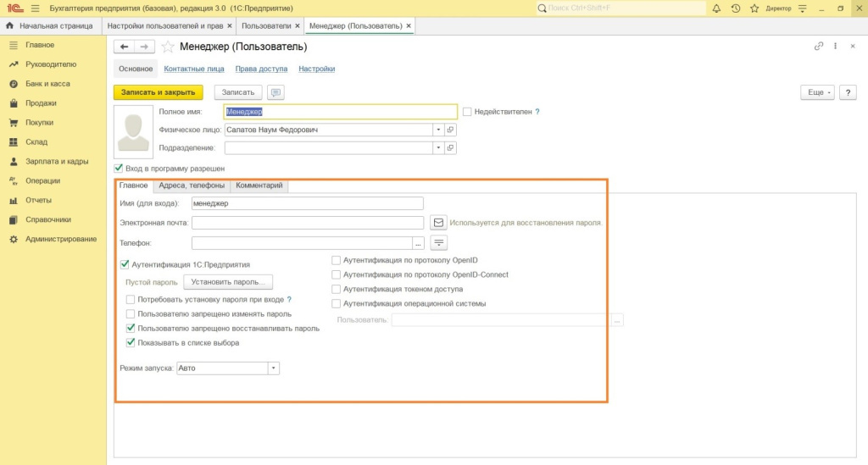Toggle Показывать в списке выбора checkbox

tap(131, 343)
